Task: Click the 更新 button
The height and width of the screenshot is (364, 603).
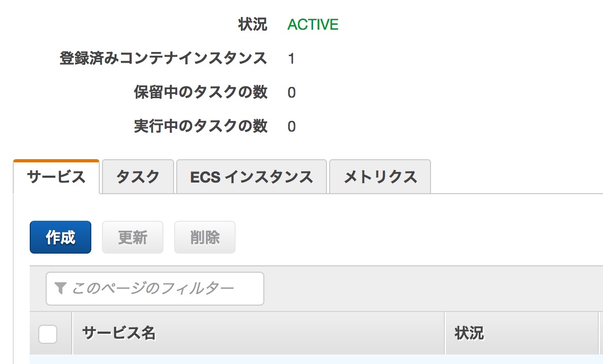Action: [132, 237]
